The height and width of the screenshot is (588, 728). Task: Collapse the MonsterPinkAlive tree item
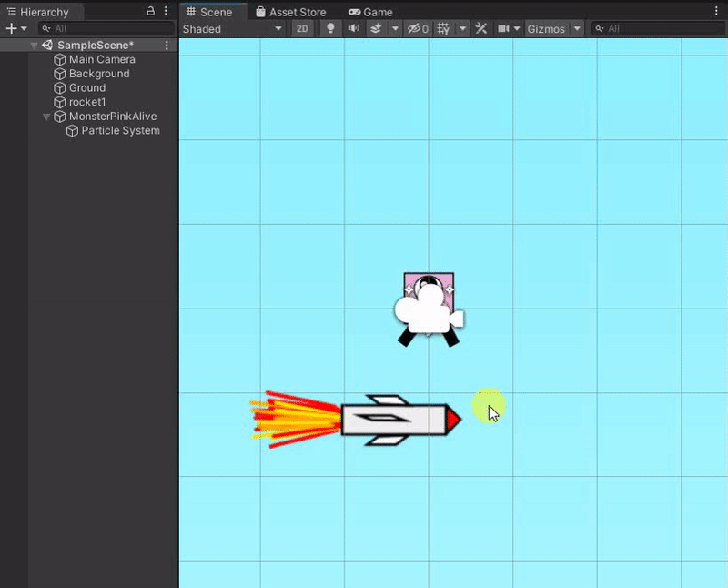click(47, 117)
